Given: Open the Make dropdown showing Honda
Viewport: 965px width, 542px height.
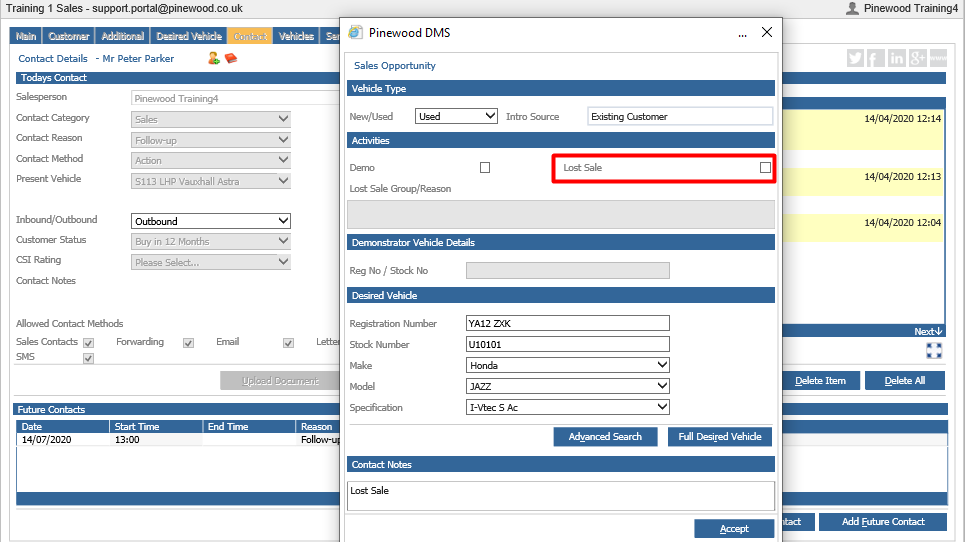Looking at the screenshot, I should click(x=567, y=365).
